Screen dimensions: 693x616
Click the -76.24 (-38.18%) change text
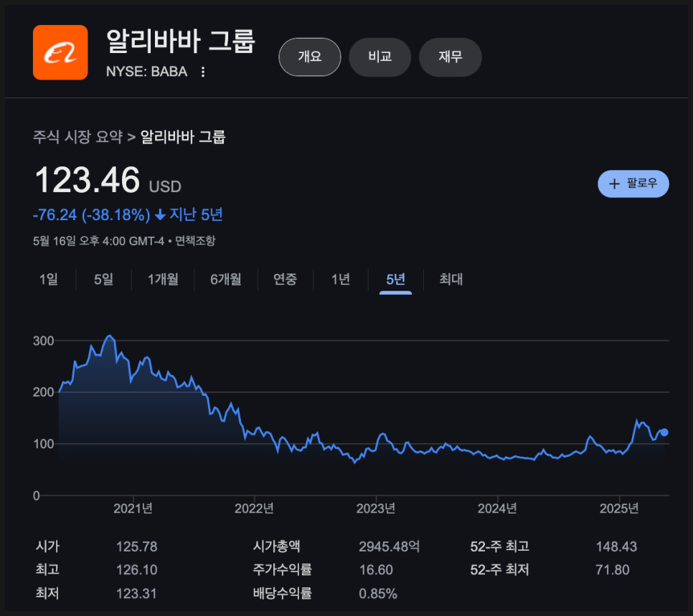click(92, 215)
